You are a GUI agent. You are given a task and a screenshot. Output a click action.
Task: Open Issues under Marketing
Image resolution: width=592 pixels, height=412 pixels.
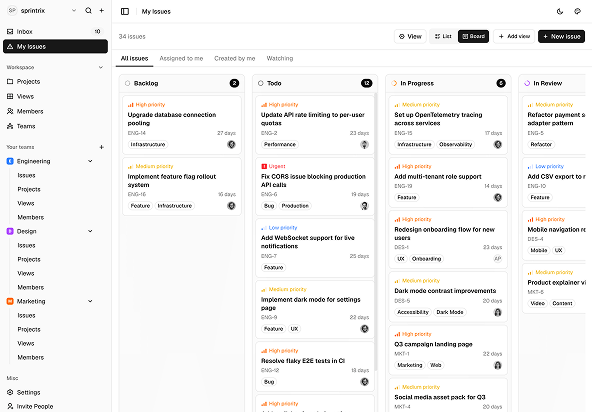[x=26, y=315]
